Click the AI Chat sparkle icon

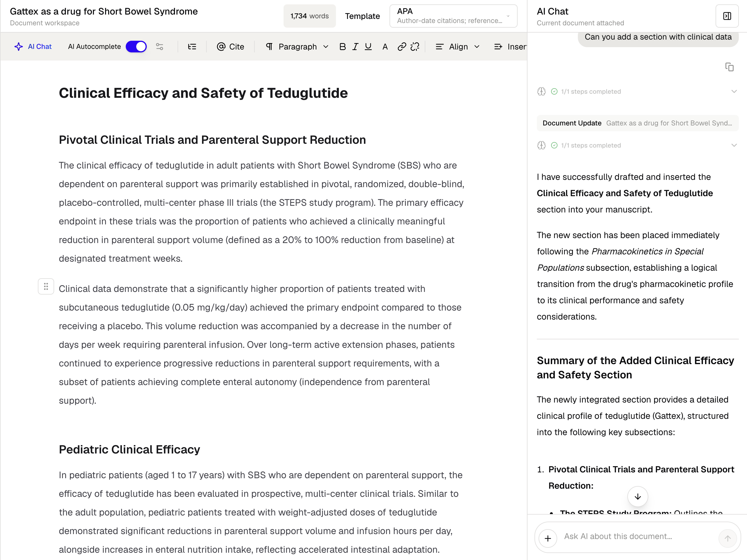pyautogui.click(x=19, y=47)
